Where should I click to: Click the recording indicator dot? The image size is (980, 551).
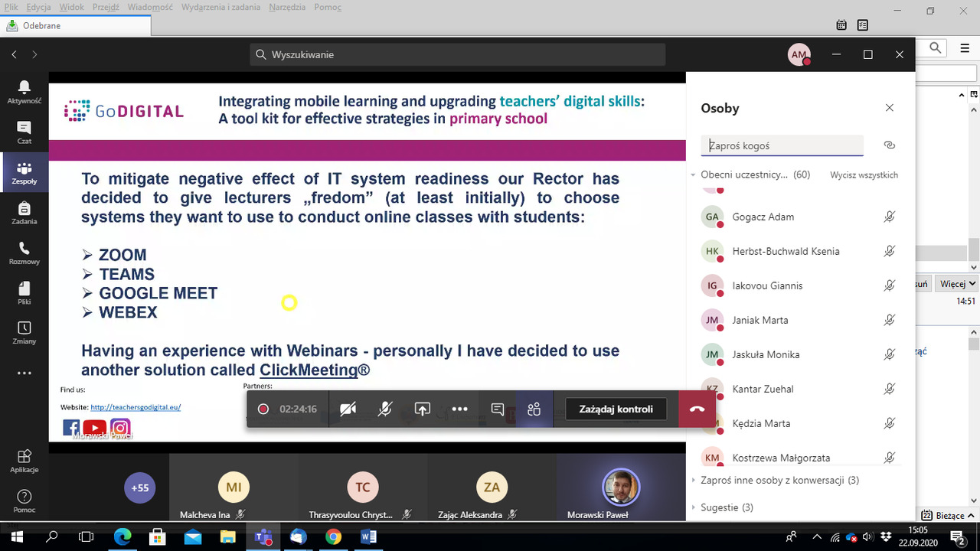click(263, 409)
